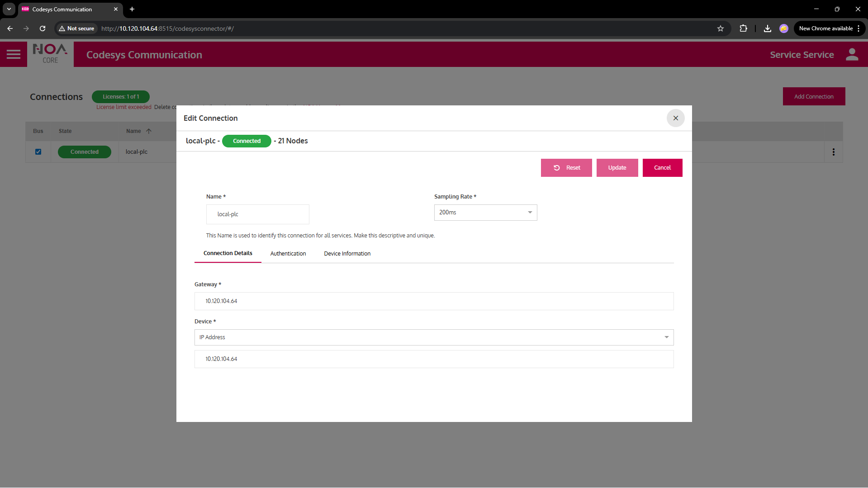Close the Edit Connection dialog
868x488 pixels.
click(675, 118)
